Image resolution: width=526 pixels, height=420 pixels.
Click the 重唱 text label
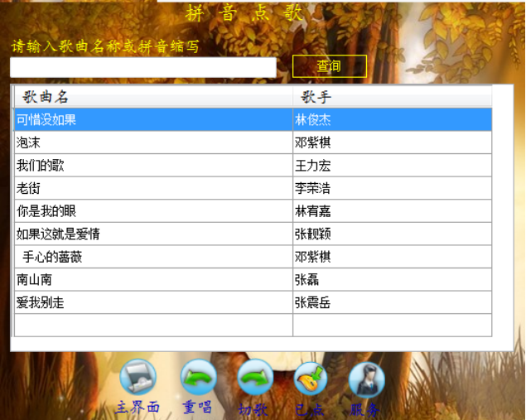pos(197,408)
